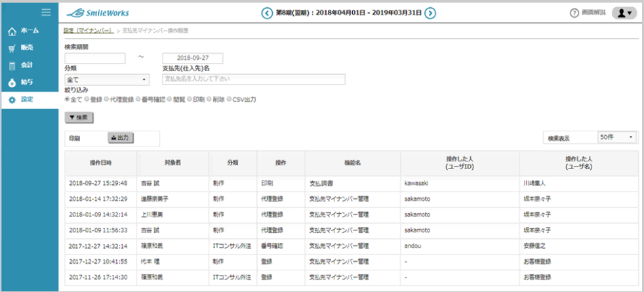Viewport: 644px width, 292px height.
Task: Open the user account menu icon
Action: tap(623, 13)
